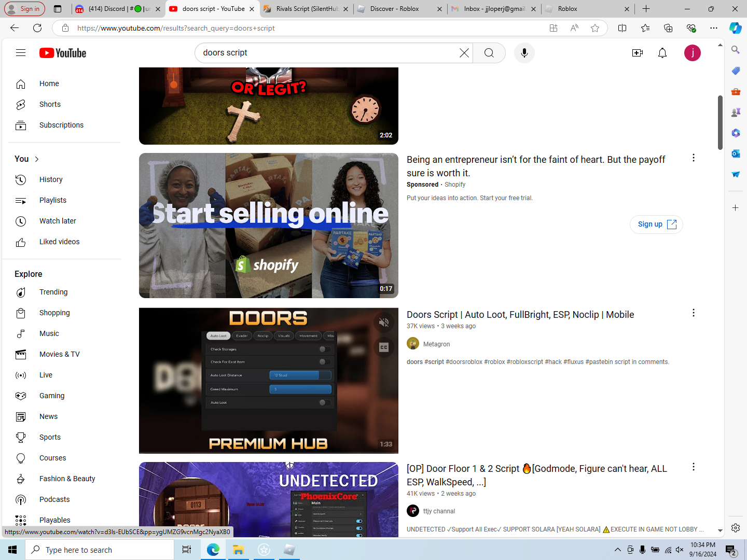Switch to the Gmail Inbox tab
This screenshot has width=747, height=560.
click(494, 9)
